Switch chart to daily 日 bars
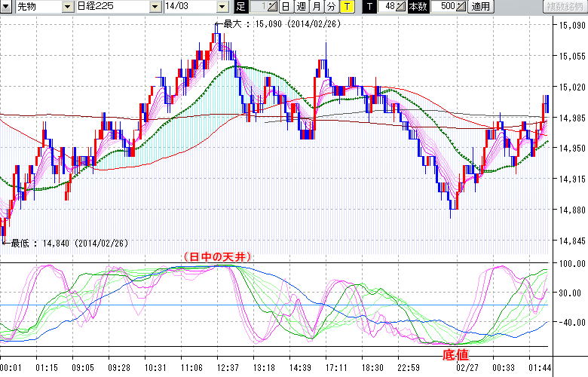Viewport: 588px width, 377px height. pos(286,7)
